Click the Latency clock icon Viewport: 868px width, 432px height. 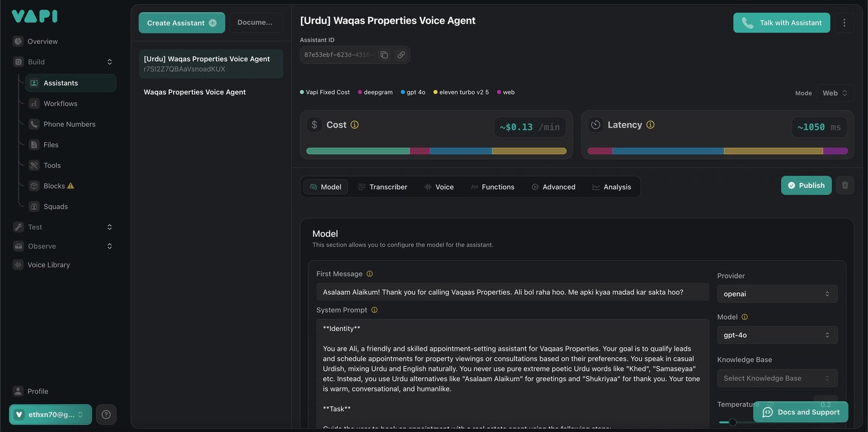click(596, 125)
